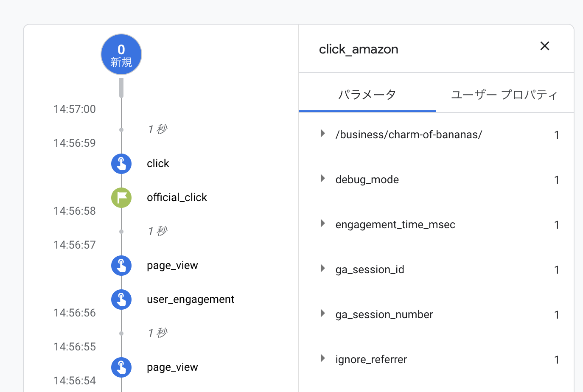583x392 pixels.
Task: Click the blue 0 新規 counter bubble
Action: [x=121, y=54]
